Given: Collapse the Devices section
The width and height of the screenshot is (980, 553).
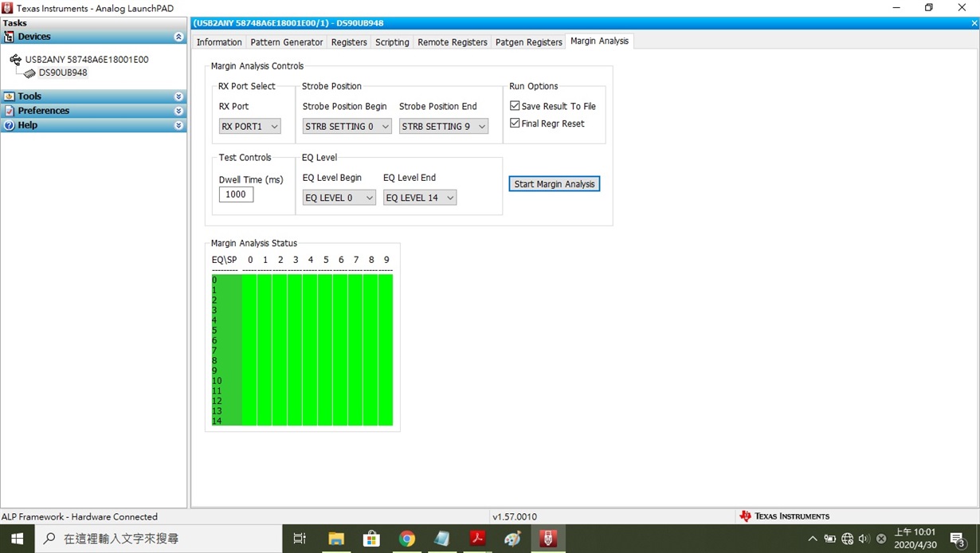Looking at the screenshot, I should [178, 37].
